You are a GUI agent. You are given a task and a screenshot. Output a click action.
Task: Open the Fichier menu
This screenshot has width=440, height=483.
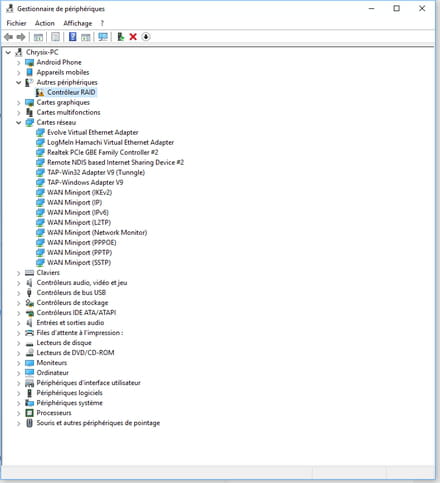[16, 23]
